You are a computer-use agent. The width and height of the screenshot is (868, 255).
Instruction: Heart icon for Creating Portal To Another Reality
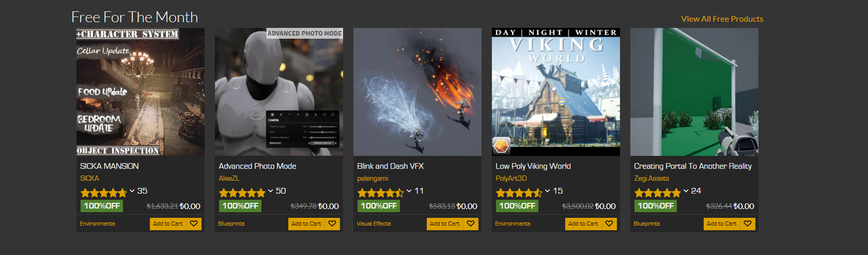coord(748,224)
